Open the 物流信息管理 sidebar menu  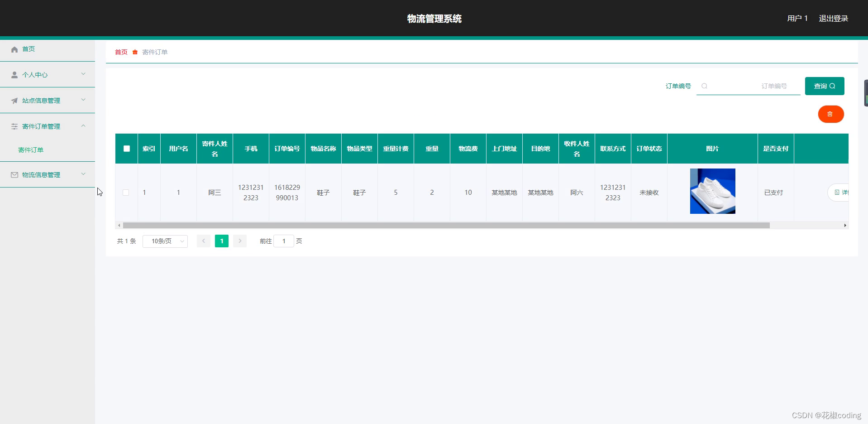(x=48, y=175)
